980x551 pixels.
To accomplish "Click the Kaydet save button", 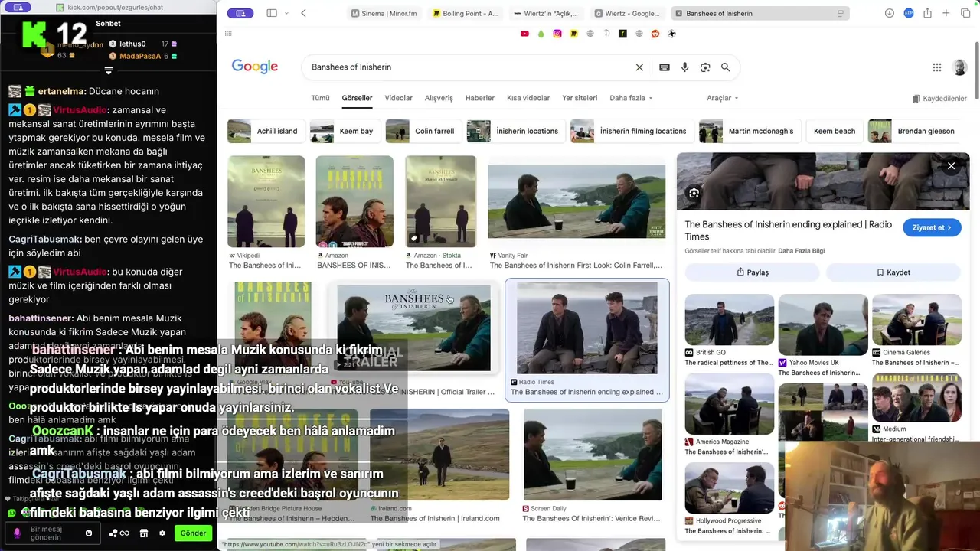I will pyautogui.click(x=893, y=272).
